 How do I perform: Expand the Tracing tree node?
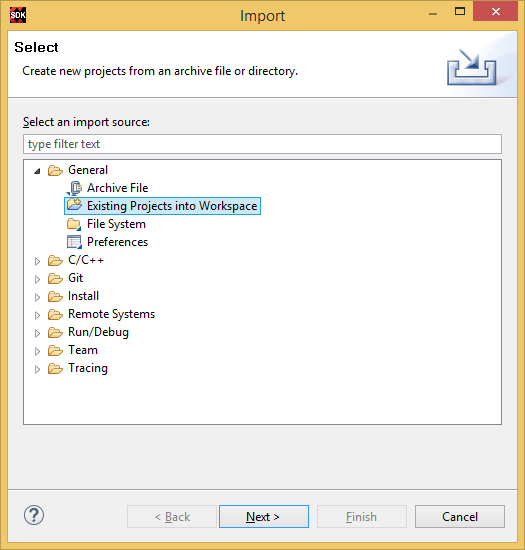[x=37, y=369]
